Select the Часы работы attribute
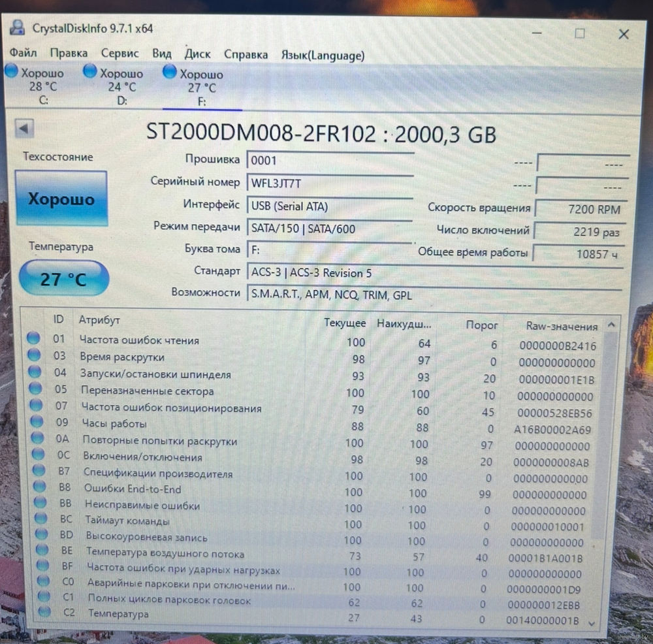 pyautogui.click(x=114, y=424)
